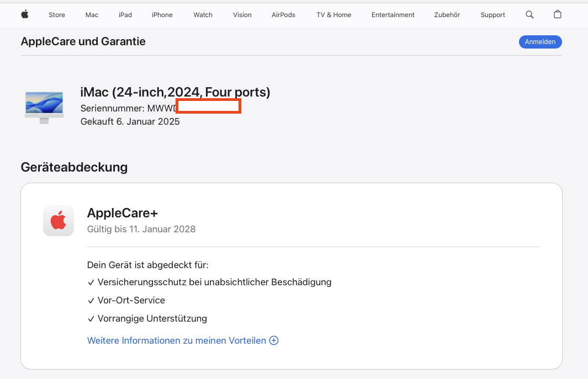Click the Vor-Ort-Service line

[x=126, y=300]
